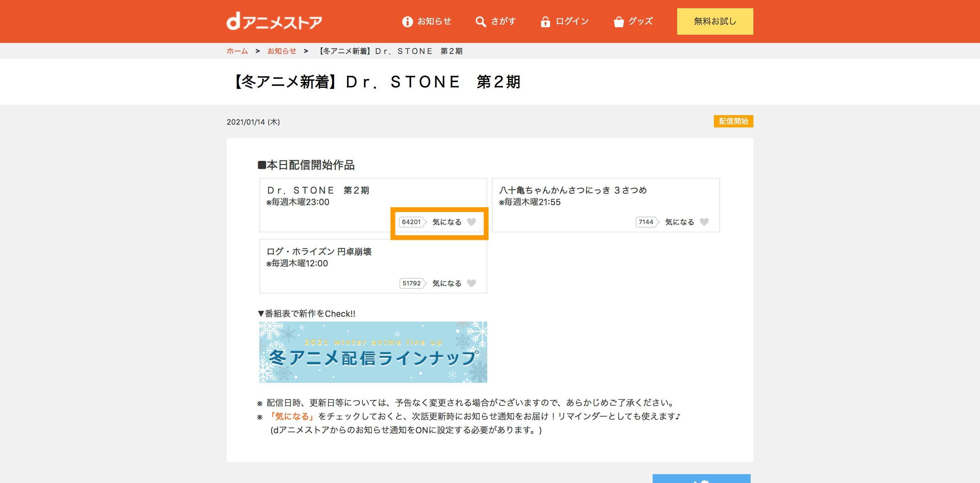Open the dアニメストア logo homepage
Image resolution: width=980 pixels, height=483 pixels.
coord(274,21)
